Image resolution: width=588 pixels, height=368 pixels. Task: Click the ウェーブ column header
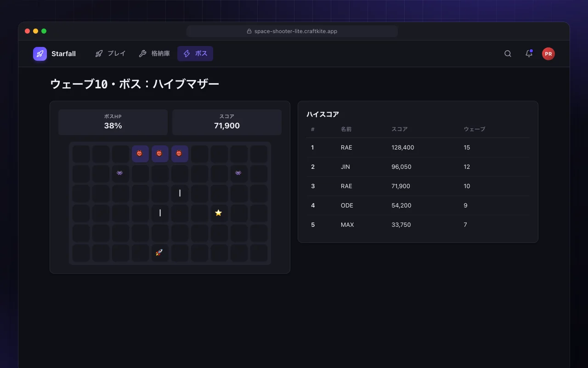click(x=475, y=129)
